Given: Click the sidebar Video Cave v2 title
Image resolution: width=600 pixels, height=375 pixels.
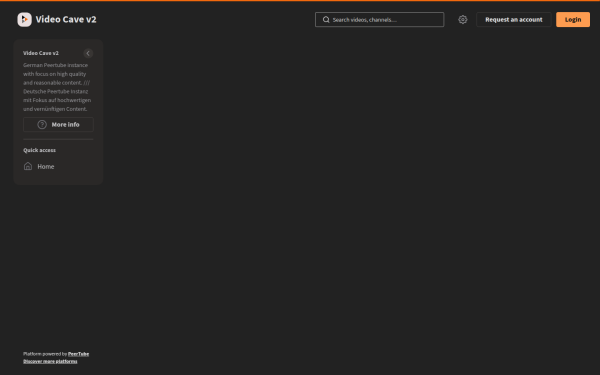Looking at the screenshot, I should (41, 53).
